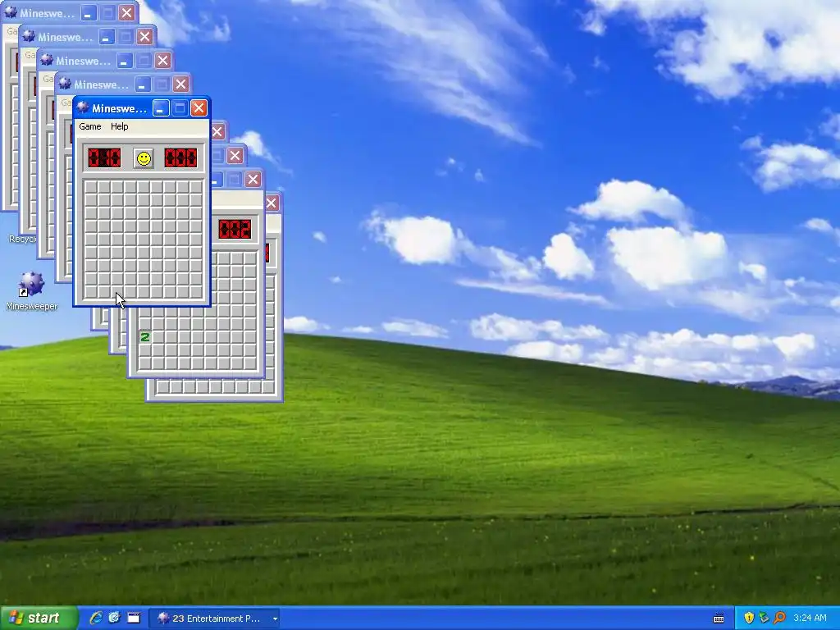Launch Internet Explorer from the quick launch bar

[x=96, y=618]
